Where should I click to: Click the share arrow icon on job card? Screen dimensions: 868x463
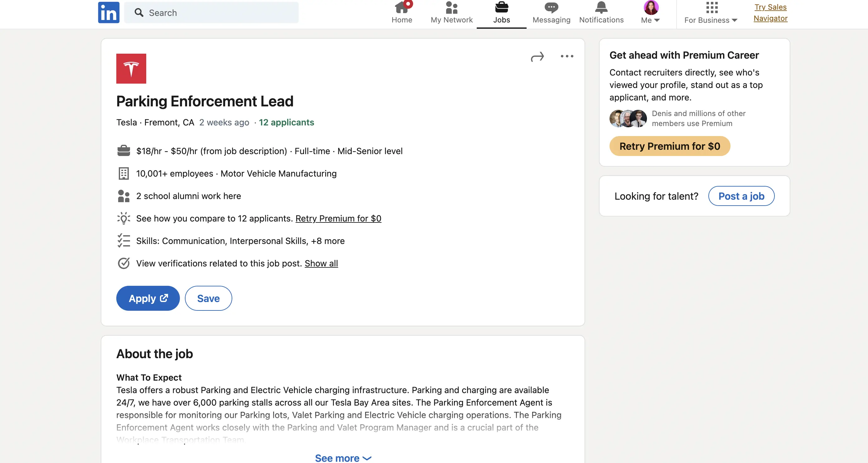point(538,56)
